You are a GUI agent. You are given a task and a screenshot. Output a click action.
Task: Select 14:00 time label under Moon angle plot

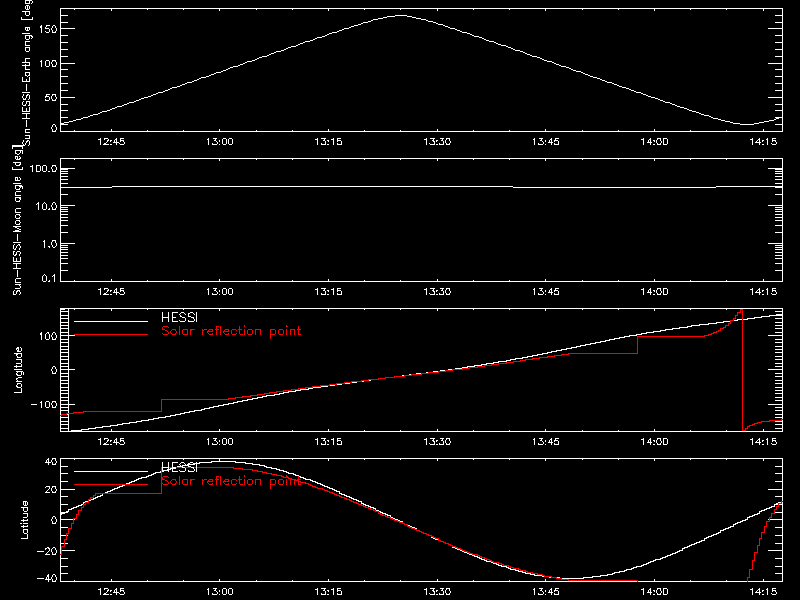[654, 291]
